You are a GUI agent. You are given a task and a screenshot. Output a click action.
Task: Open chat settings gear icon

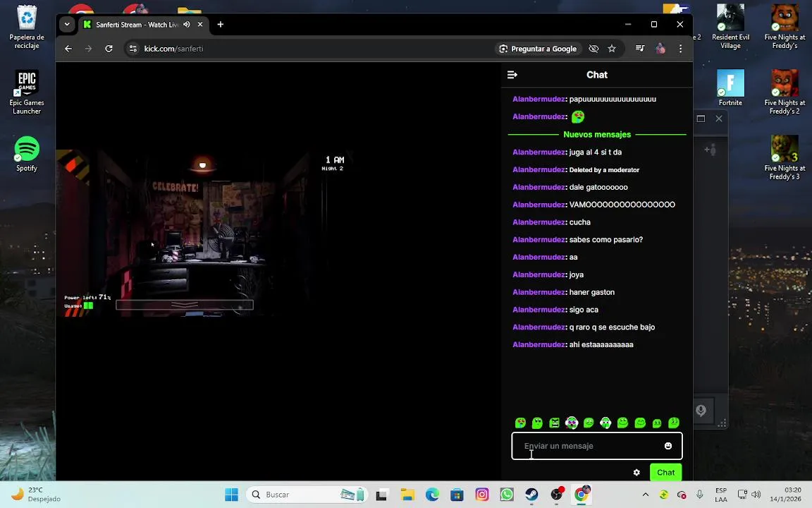636,472
